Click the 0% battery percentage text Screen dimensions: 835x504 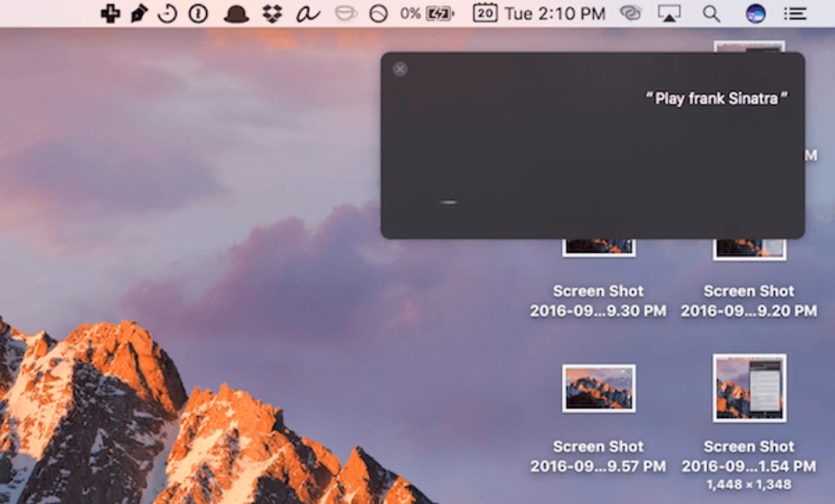[x=410, y=13]
